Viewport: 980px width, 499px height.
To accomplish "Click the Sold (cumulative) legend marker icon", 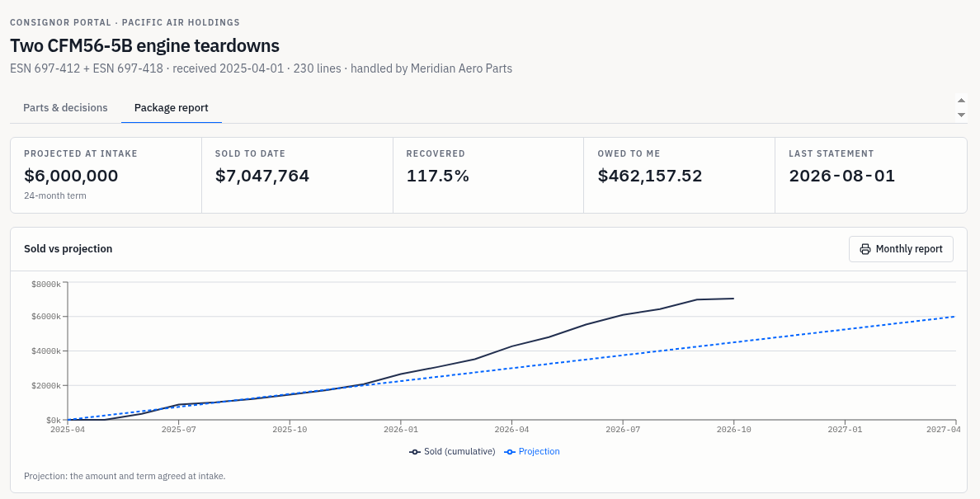I will pyautogui.click(x=414, y=451).
